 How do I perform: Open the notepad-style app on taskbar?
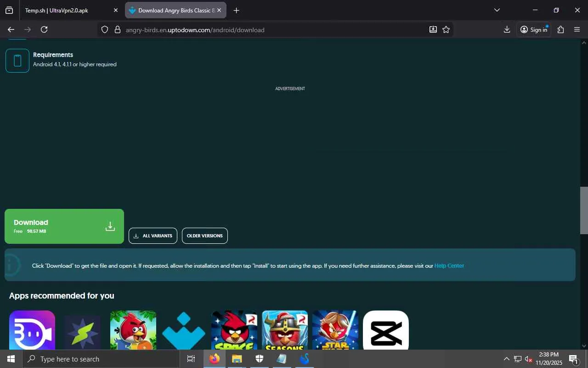[x=282, y=359]
